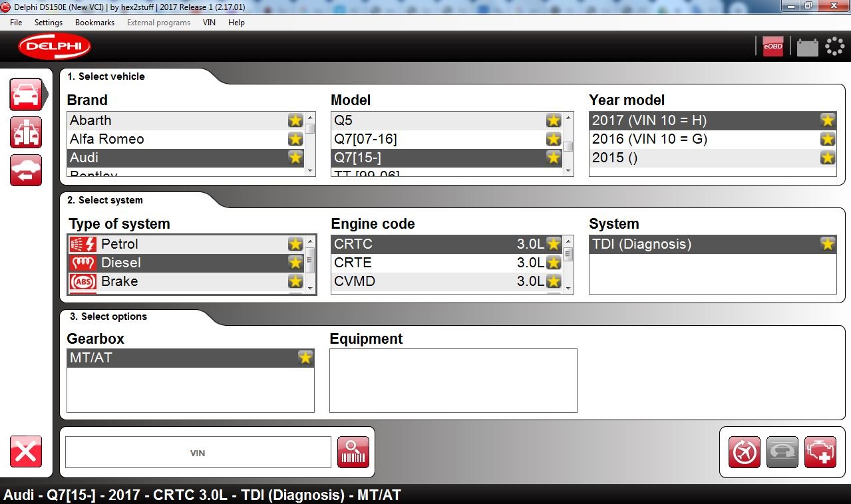851x504 pixels.
Task: Click the VIN barcode search icon
Action: [353, 453]
